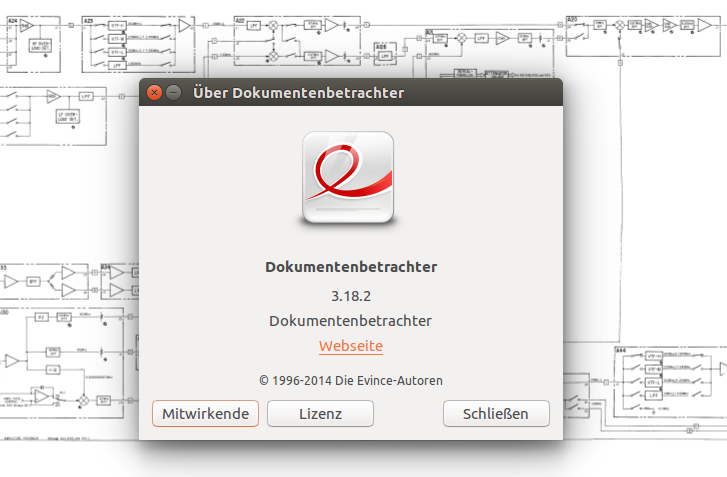Screen dimensions: 727x477
Task: Click the Dokumentenbetrachter description below the version
Action: tap(351, 321)
